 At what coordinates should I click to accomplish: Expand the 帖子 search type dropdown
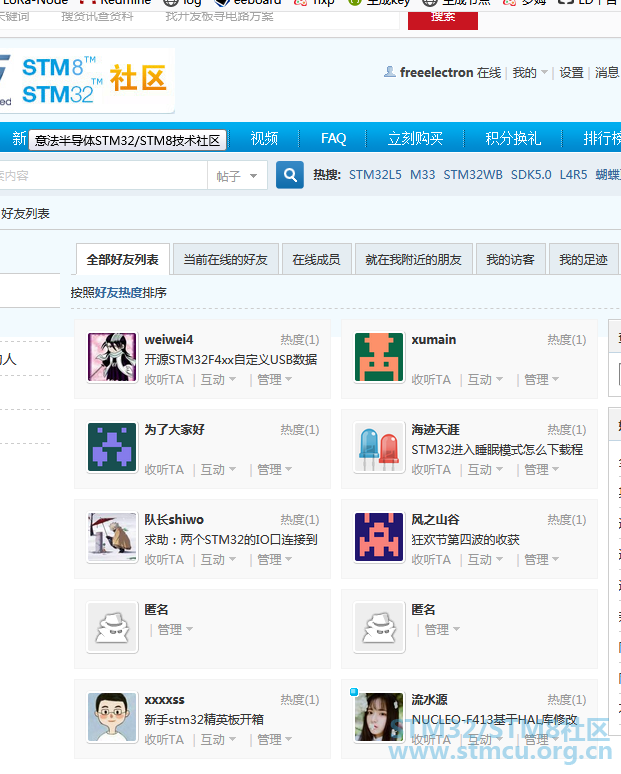point(237,175)
